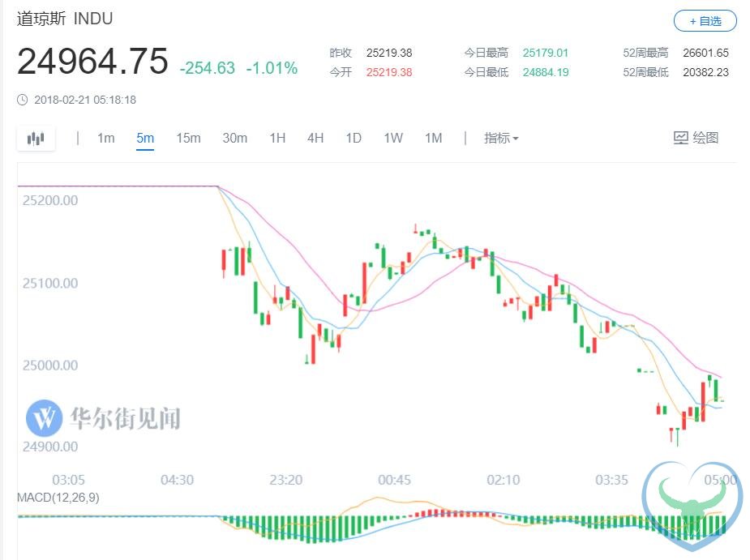The height and width of the screenshot is (560, 750).
Task: Click the 03:35 time axis label
Action: click(x=611, y=480)
